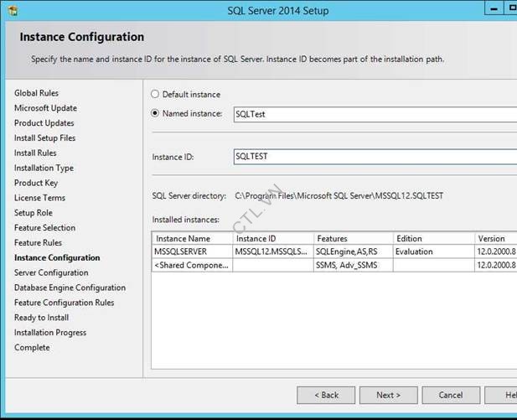This screenshot has height=420, width=517.
Task: Select the MSSQLSERVER instance row
Action: tap(334, 251)
